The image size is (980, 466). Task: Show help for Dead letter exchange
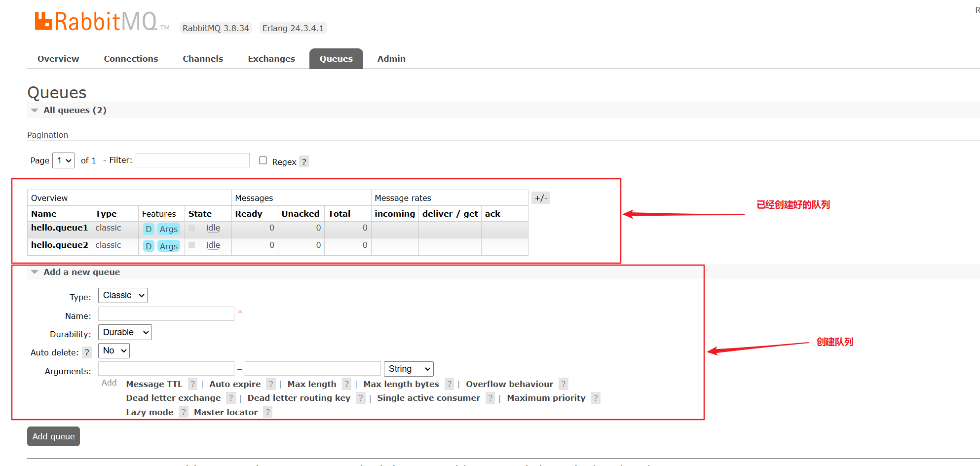tap(230, 398)
